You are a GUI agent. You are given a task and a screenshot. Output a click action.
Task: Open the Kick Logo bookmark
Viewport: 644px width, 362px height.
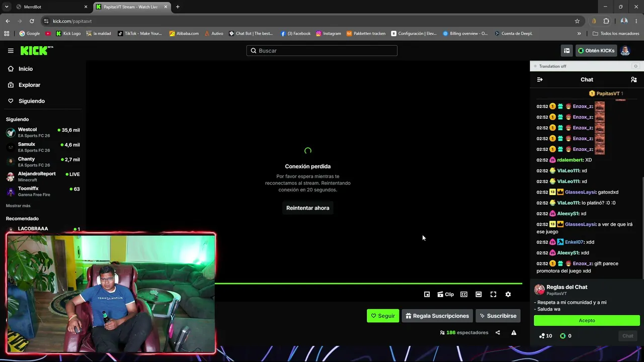tap(68, 34)
